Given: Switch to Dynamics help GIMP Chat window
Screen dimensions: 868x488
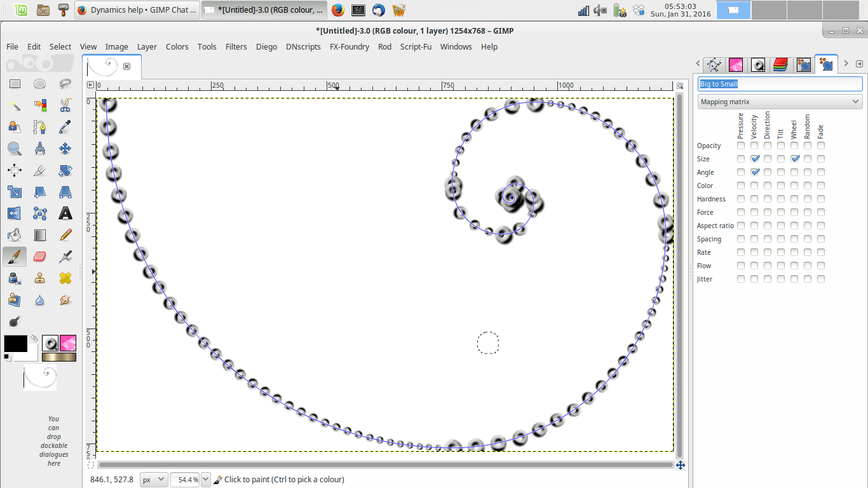Looking at the screenshot, I should click(137, 10).
